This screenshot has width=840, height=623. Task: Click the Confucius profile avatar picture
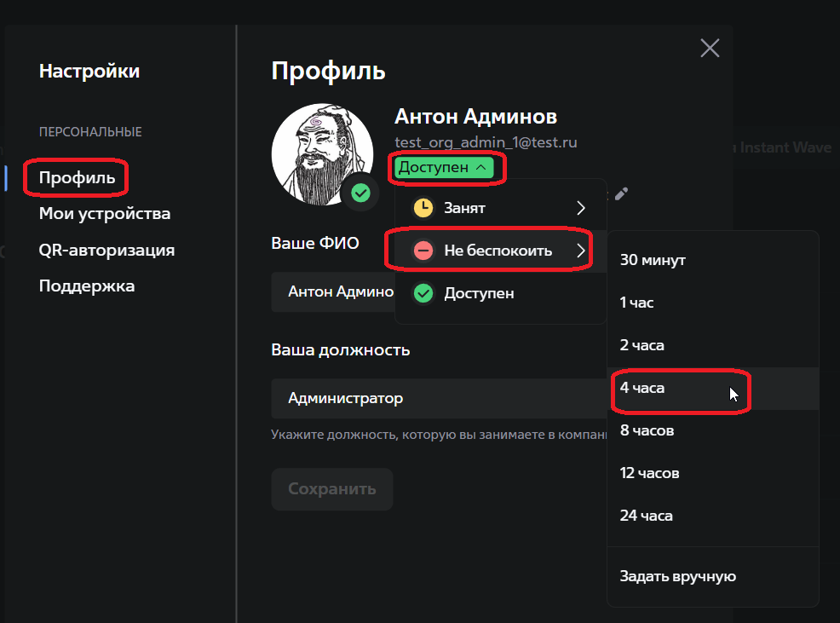(x=320, y=153)
